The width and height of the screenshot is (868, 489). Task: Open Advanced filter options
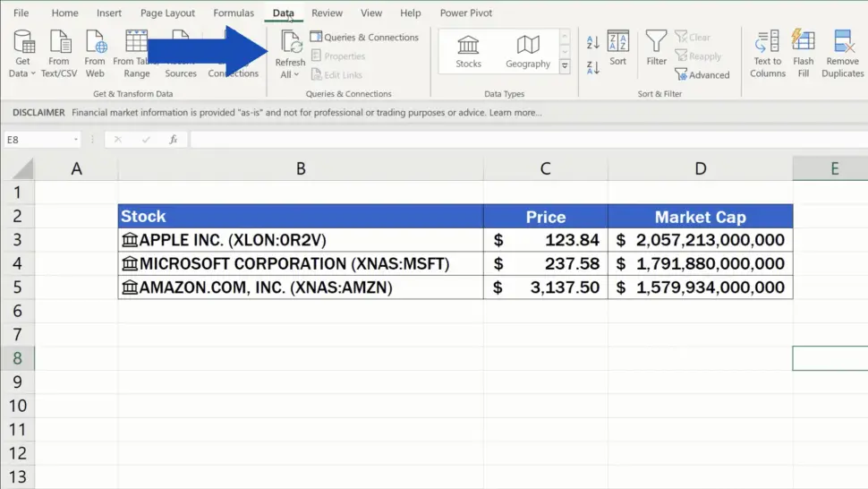(702, 74)
